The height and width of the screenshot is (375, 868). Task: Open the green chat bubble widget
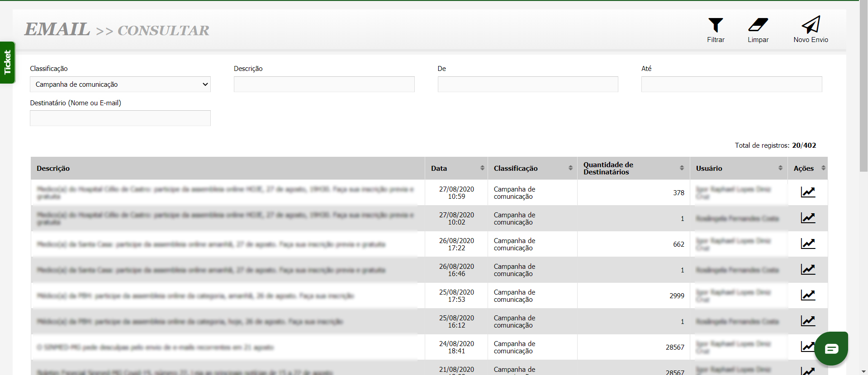pyautogui.click(x=831, y=348)
